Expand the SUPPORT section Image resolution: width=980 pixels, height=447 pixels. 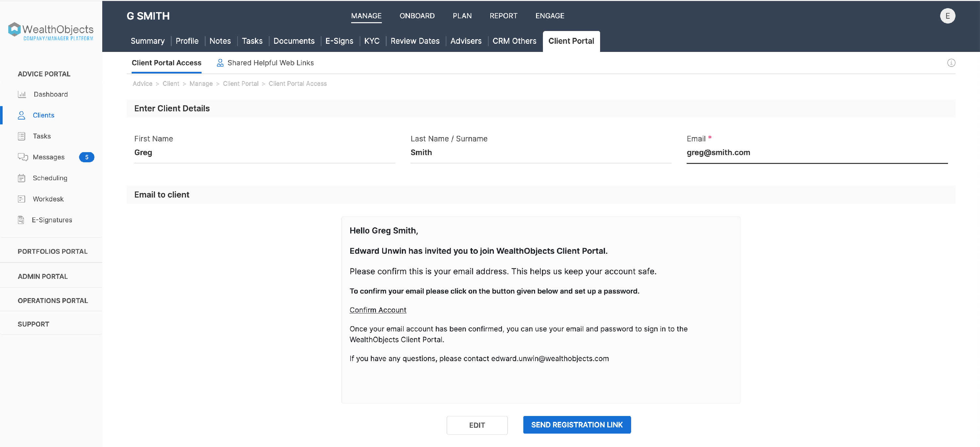33,324
